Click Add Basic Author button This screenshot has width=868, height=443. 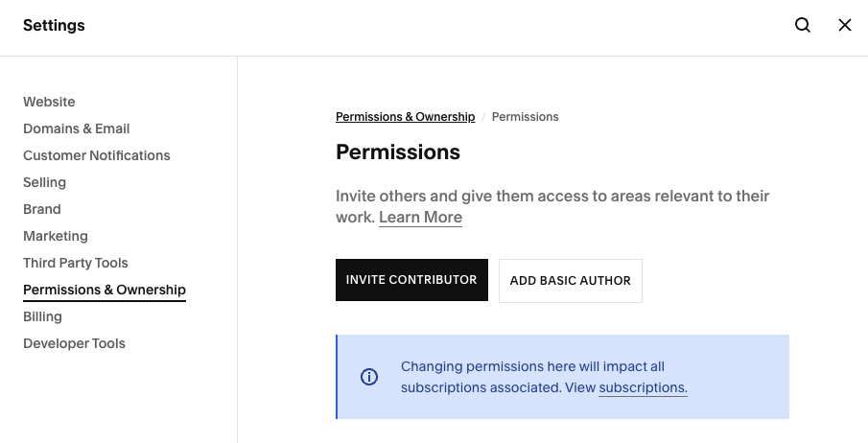click(x=571, y=281)
